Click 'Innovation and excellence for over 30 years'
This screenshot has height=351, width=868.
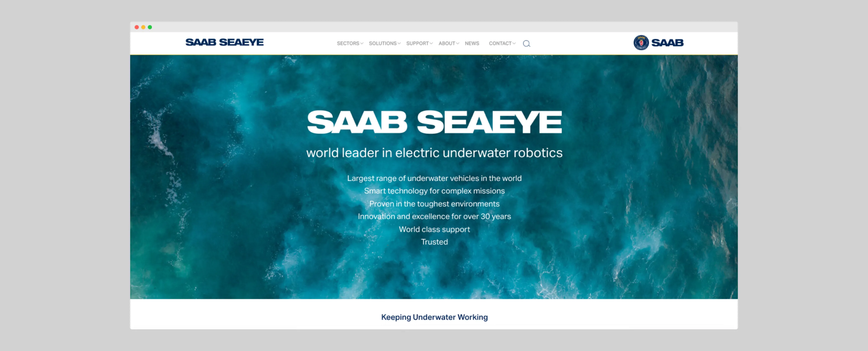434,216
